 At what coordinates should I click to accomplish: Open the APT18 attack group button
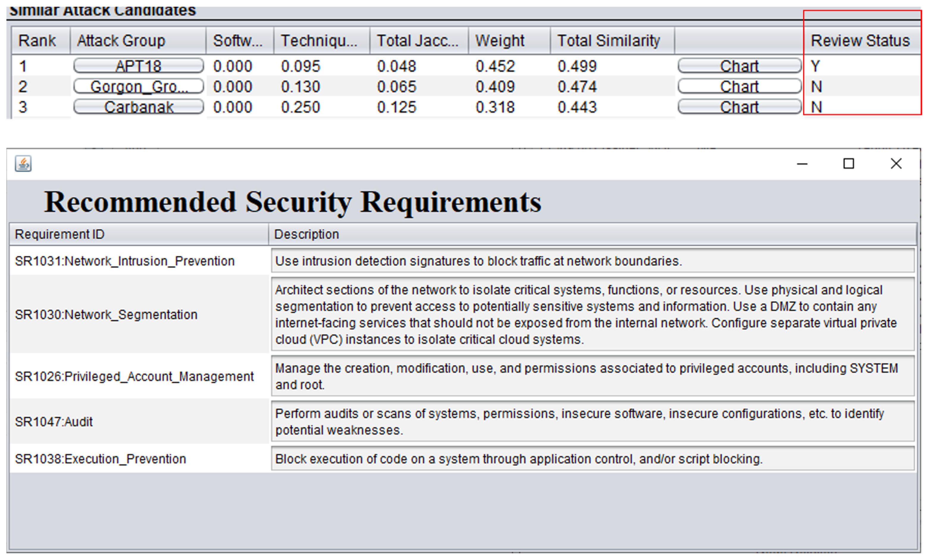click(x=138, y=66)
